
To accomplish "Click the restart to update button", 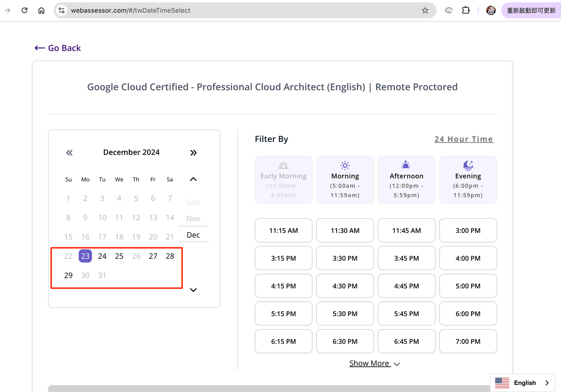I will click(531, 11).
